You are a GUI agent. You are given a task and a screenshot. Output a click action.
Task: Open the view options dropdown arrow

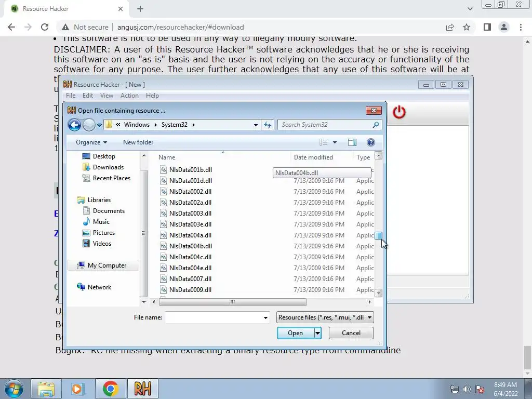coord(335,142)
